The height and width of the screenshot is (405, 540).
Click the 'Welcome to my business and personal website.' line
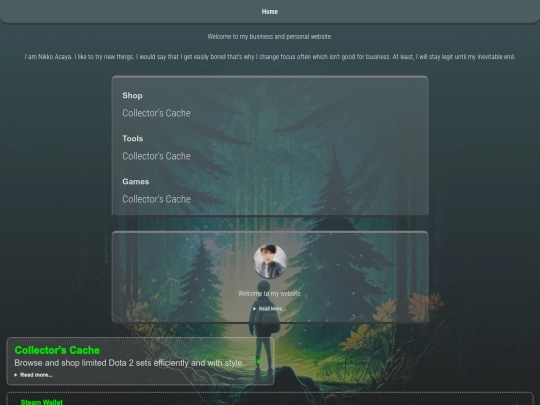point(270,37)
